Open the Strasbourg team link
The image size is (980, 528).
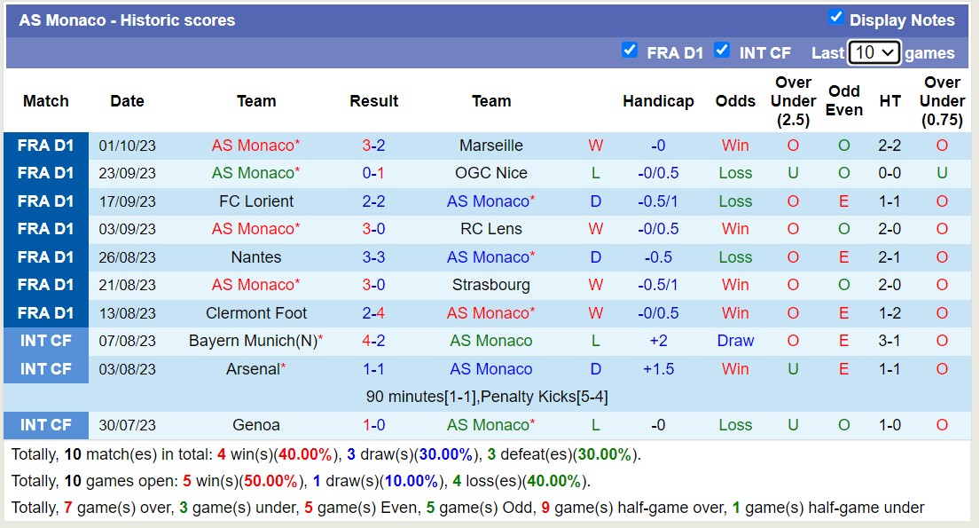coord(491,285)
